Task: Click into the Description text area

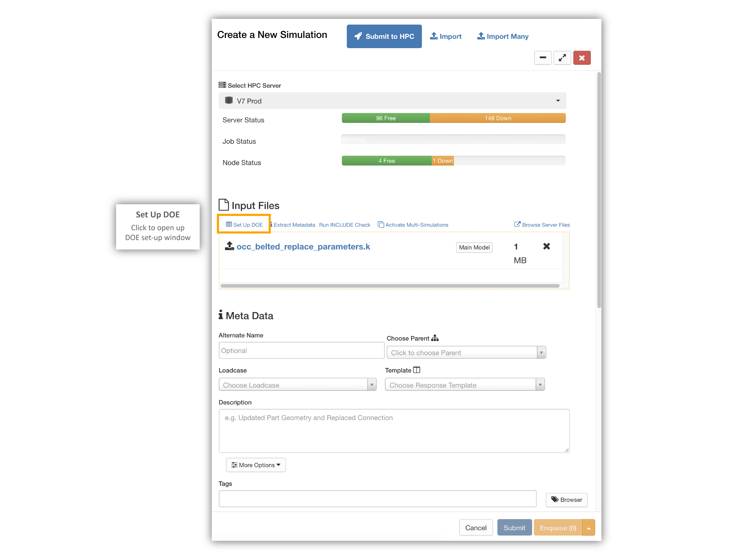Action: coord(394,431)
